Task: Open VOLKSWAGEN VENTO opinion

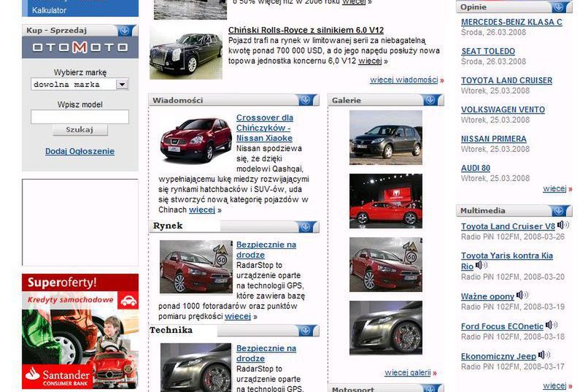Action: click(x=503, y=110)
